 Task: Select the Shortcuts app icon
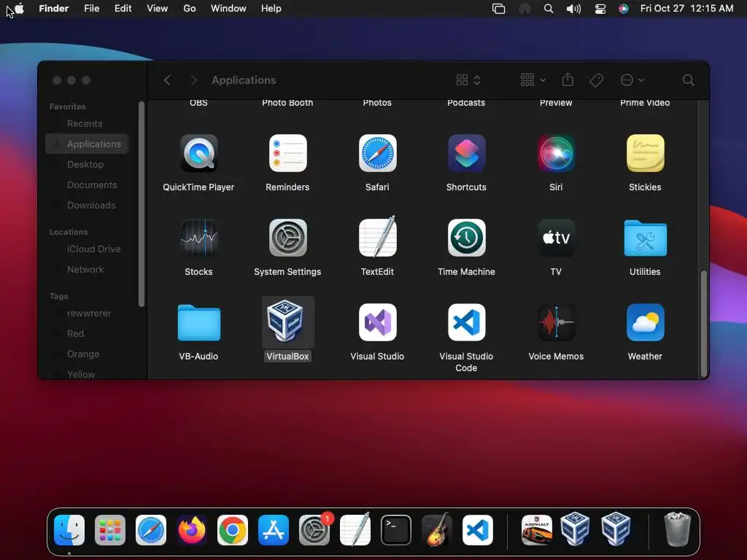(x=466, y=153)
